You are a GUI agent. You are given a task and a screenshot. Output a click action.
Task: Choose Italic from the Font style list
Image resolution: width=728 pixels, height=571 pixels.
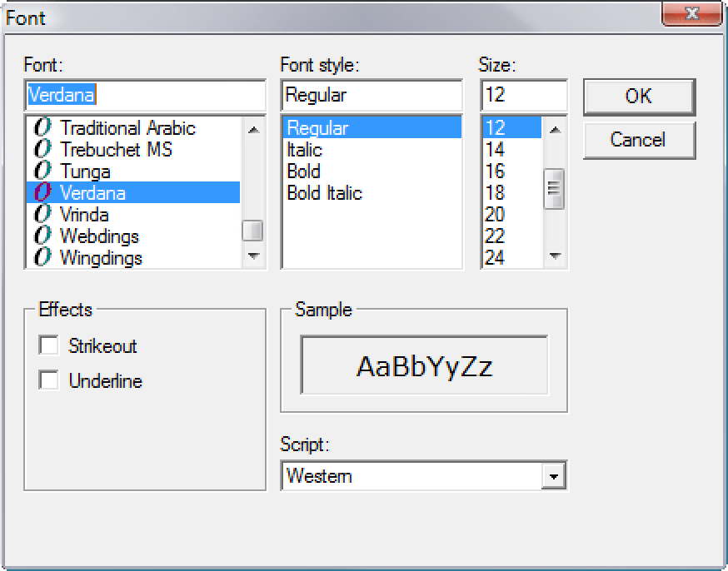click(x=304, y=150)
